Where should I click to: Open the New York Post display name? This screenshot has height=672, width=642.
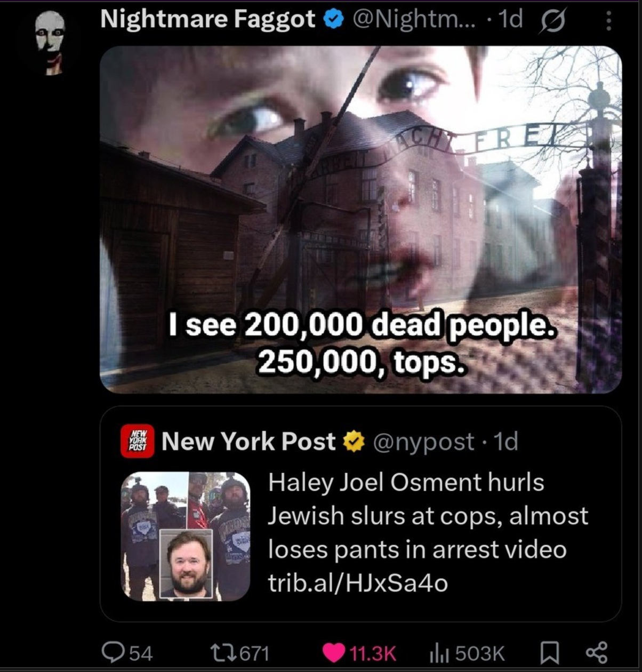click(248, 441)
